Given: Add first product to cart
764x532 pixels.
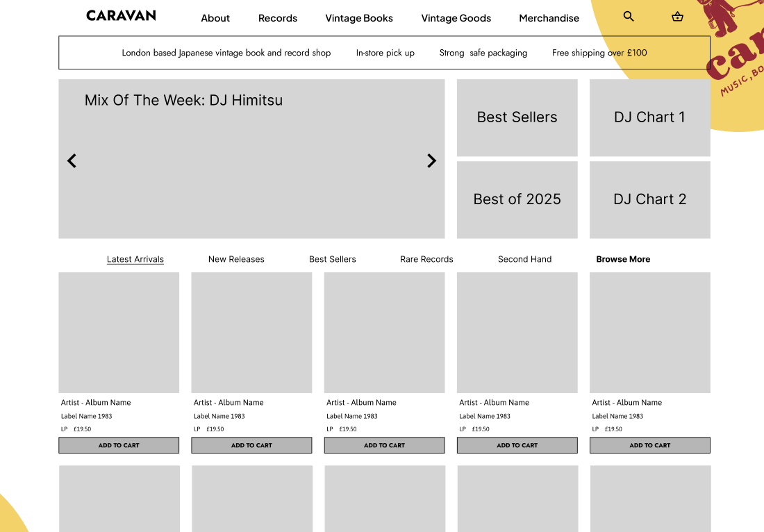Looking at the screenshot, I should 119,445.
